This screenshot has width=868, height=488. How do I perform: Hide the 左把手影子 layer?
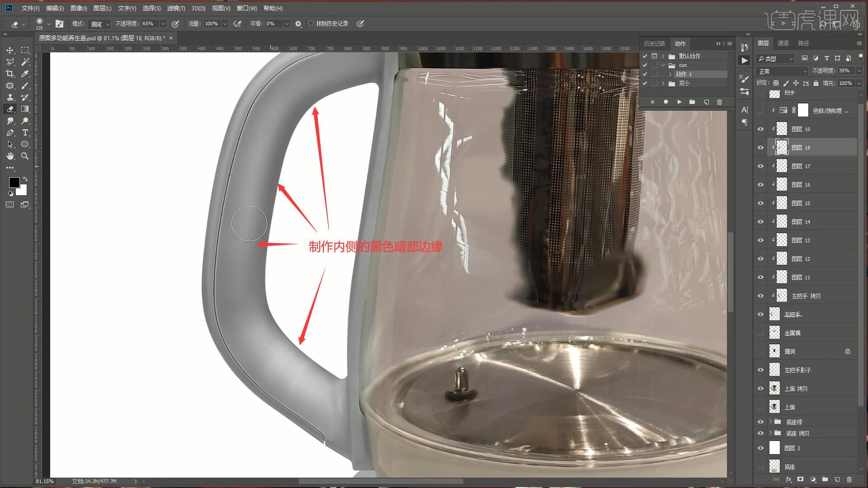click(x=760, y=370)
